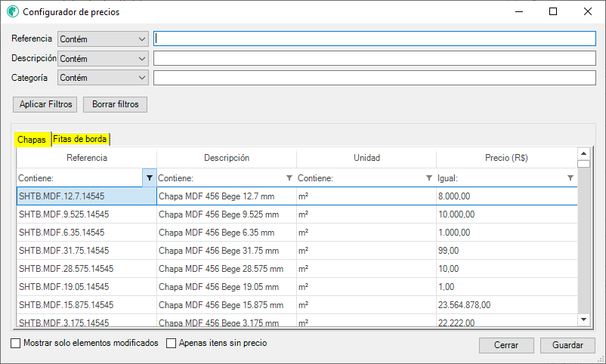This screenshot has width=606, height=364.
Task: Click price cell 8.000,00
Action: pos(507,196)
